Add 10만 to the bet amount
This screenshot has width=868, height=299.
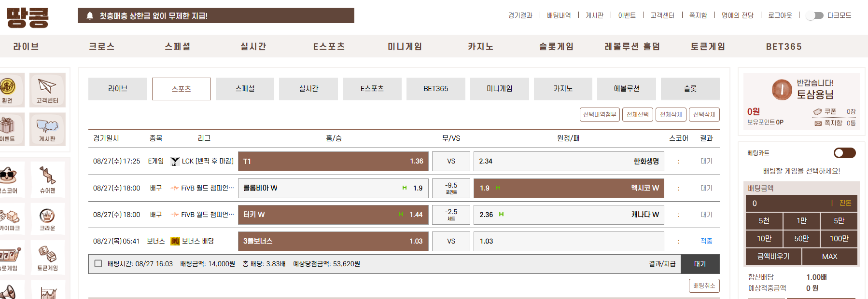pyautogui.click(x=764, y=239)
